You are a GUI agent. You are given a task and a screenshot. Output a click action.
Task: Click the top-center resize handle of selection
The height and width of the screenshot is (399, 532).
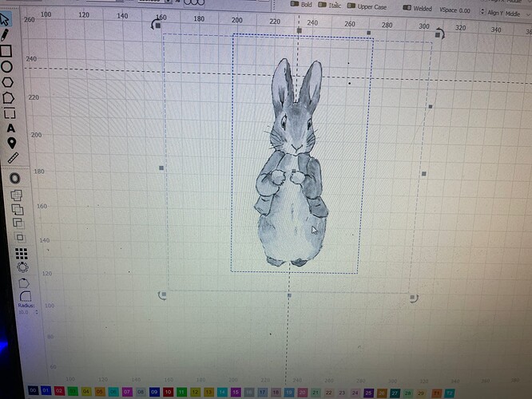click(299, 30)
